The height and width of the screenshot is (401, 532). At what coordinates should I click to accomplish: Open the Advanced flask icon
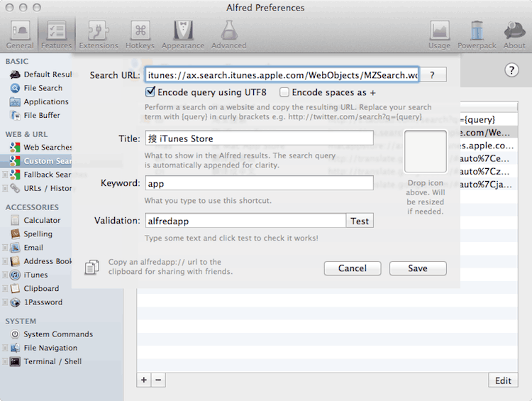point(228,35)
